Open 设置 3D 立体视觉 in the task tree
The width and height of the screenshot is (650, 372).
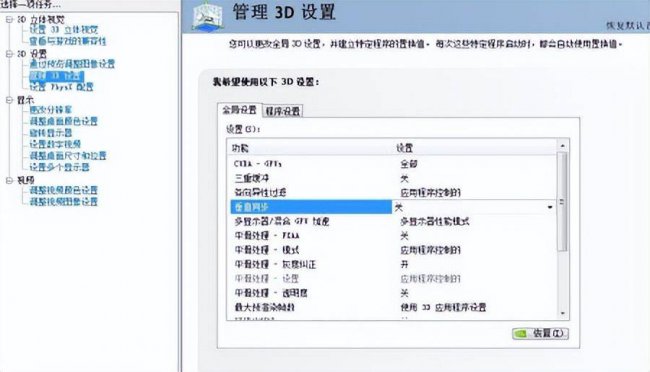(64, 30)
